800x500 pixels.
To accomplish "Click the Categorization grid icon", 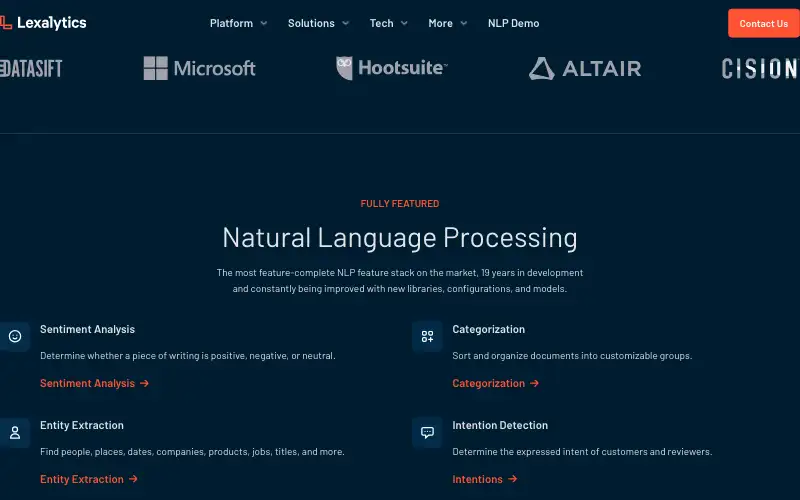I will pyautogui.click(x=427, y=336).
